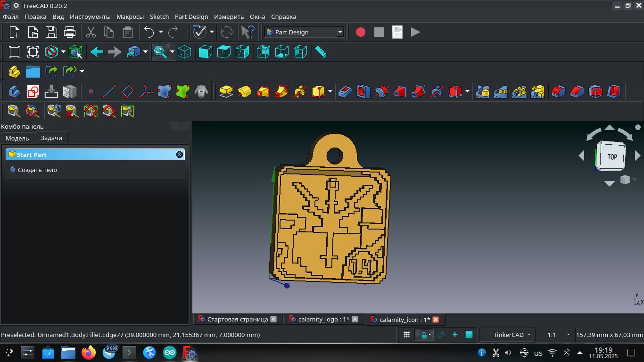
Task: Click the Measure distance ruler icon
Action: (x=321, y=52)
